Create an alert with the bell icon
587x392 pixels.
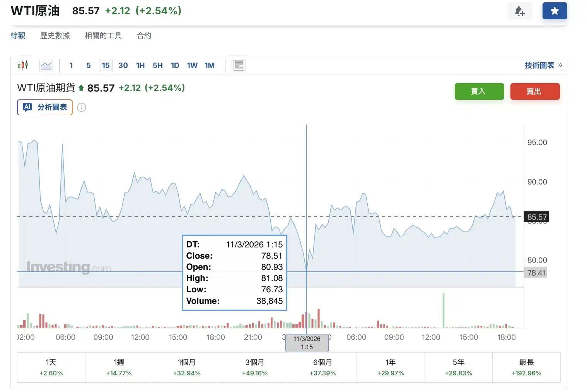520,11
